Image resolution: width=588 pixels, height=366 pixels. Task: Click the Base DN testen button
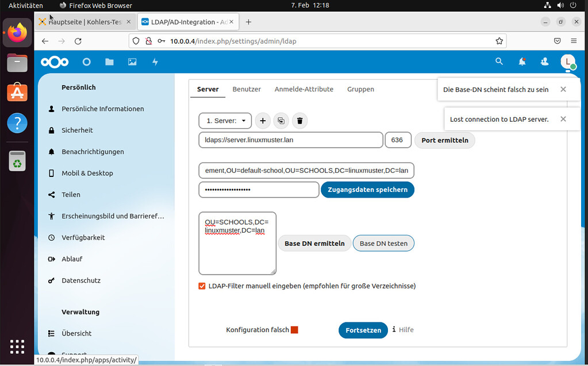(x=383, y=244)
